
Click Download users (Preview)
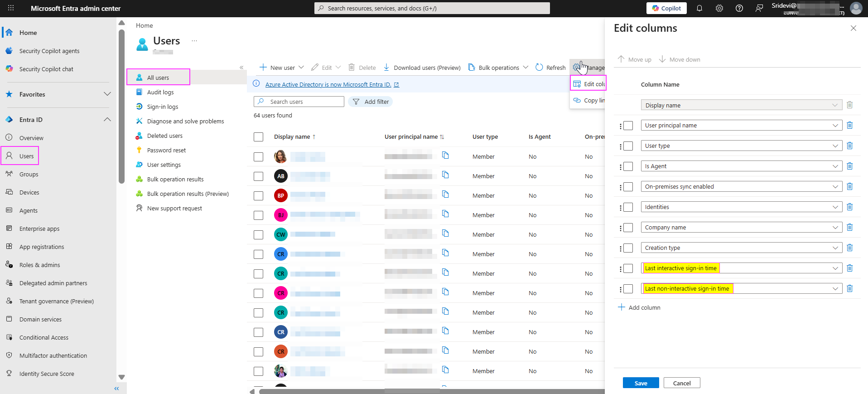(x=422, y=68)
